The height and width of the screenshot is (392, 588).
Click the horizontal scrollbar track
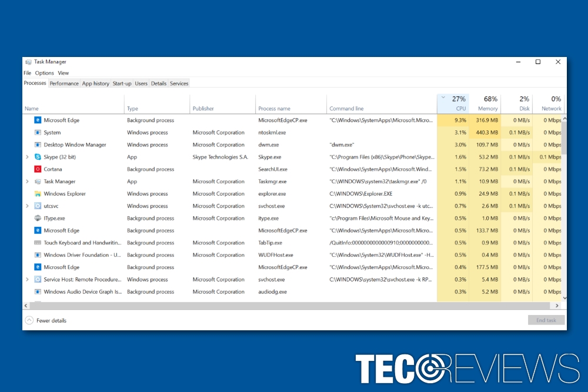coord(291,306)
